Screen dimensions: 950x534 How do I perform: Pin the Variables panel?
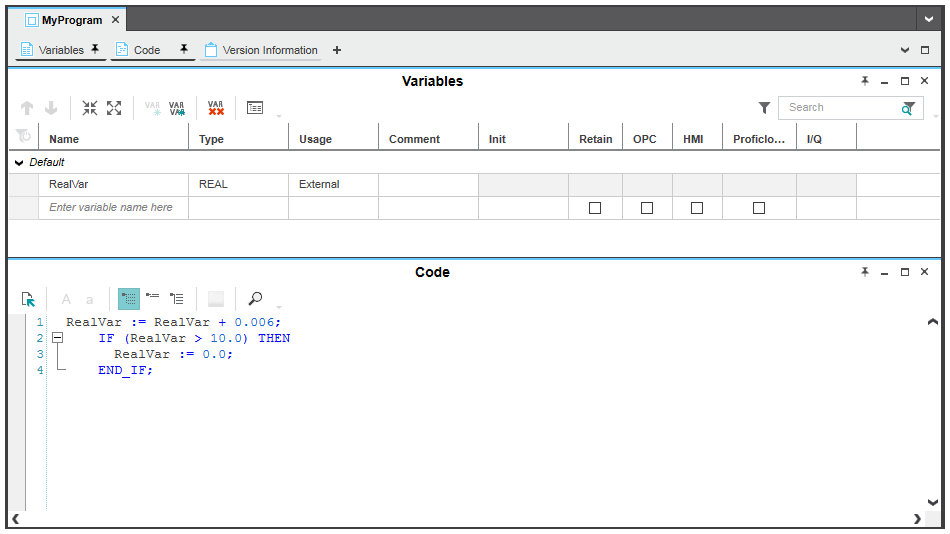pyautogui.click(x=864, y=81)
